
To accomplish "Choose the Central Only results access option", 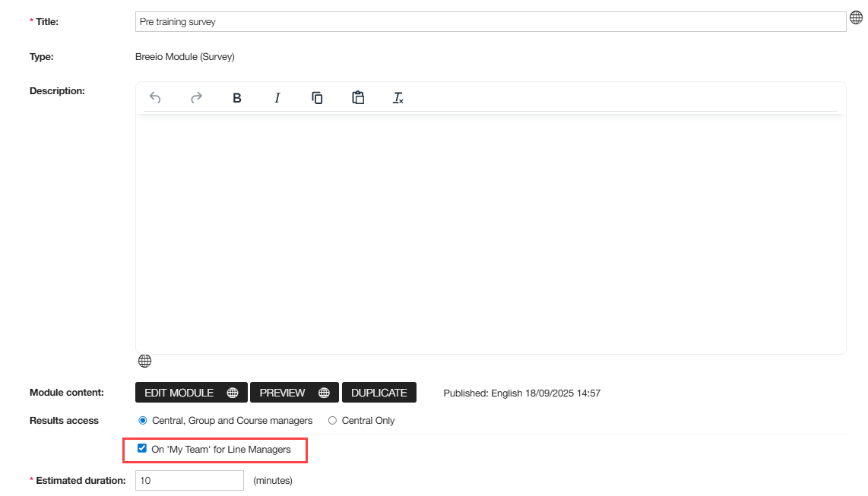I will tap(332, 420).
